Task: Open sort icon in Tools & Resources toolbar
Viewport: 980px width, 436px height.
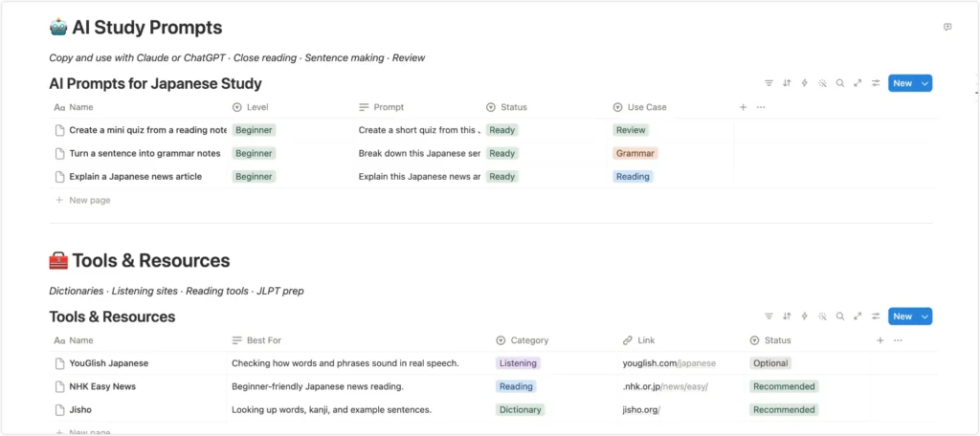Action: click(787, 316)
